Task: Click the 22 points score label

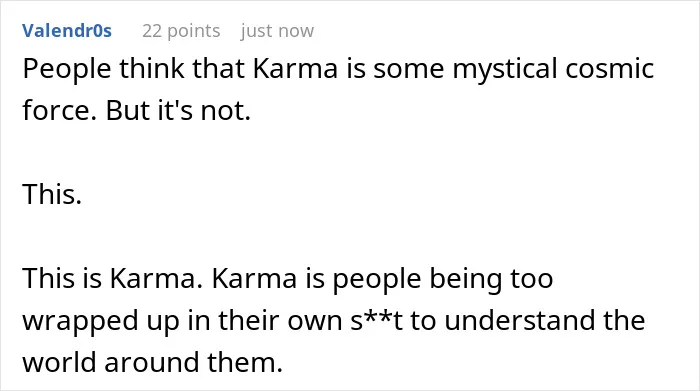Action: [x=181, y=31]
